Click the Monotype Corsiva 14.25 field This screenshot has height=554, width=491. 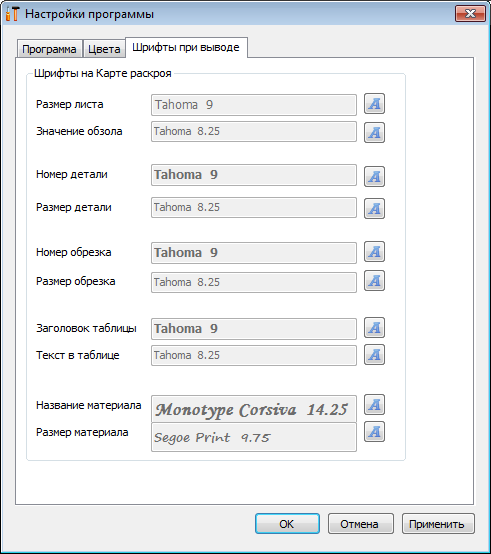coord(254,409)
